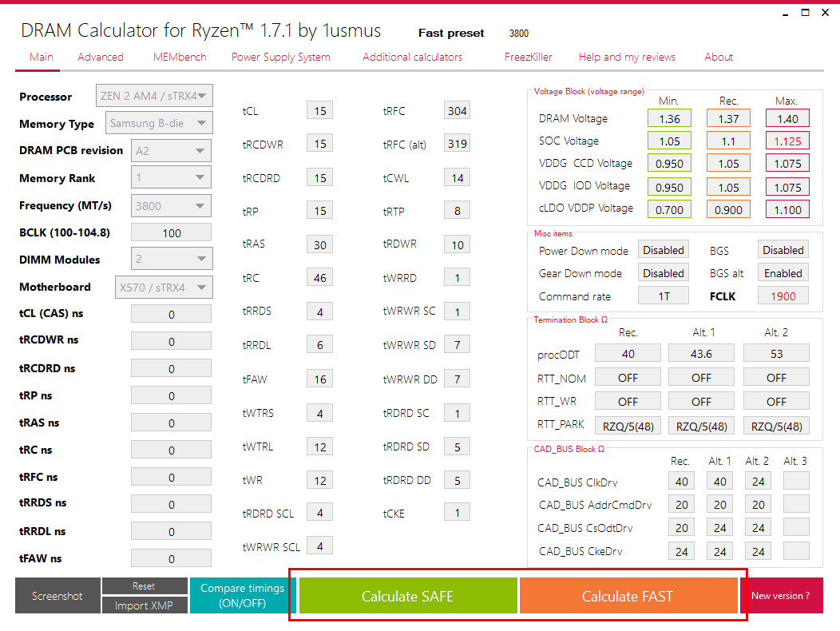This screenshot has height=631, width=840.
Task: Click the tCL (CAS) ns field
Action: coord(172,314)
